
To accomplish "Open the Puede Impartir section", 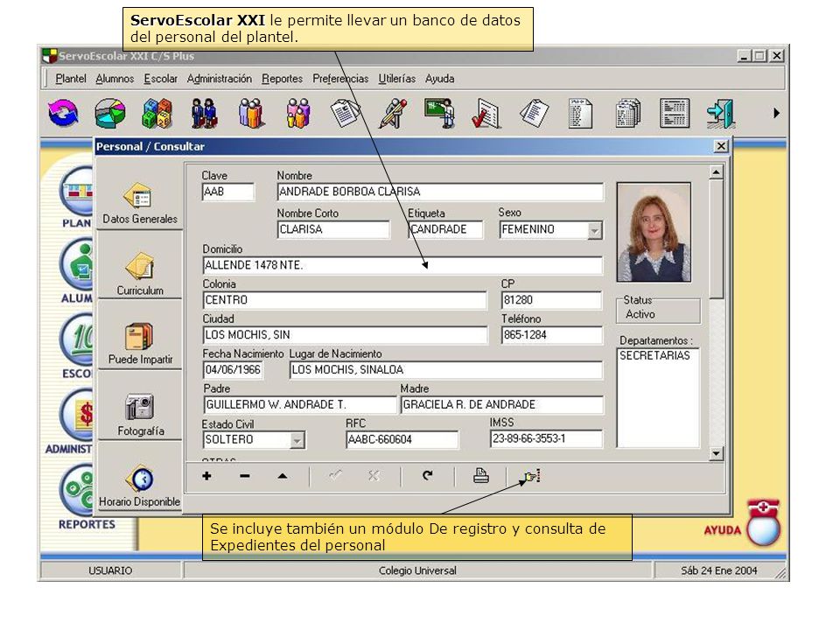I will (x=140, y=343).
